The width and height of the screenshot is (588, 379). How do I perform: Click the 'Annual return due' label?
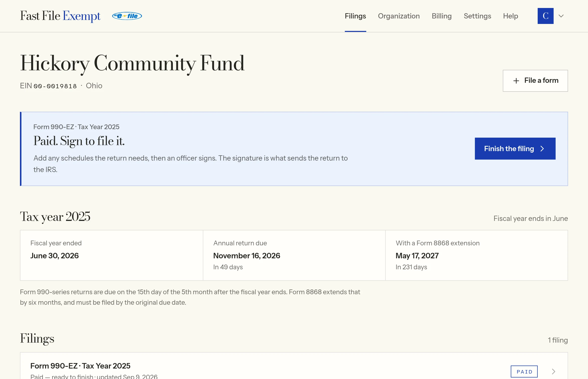[240, 243]
